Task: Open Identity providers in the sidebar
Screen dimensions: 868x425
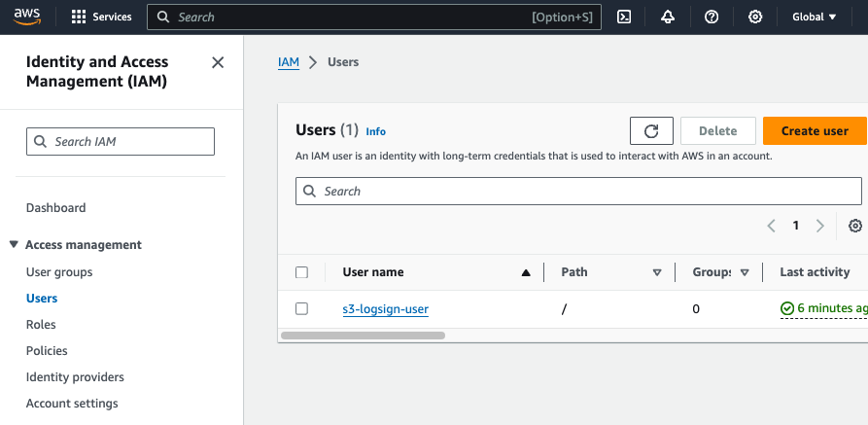Action: (x=75, y=376)
